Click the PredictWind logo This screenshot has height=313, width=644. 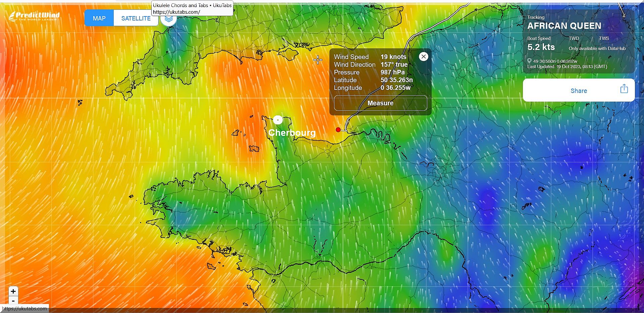[x=34, y=16]
